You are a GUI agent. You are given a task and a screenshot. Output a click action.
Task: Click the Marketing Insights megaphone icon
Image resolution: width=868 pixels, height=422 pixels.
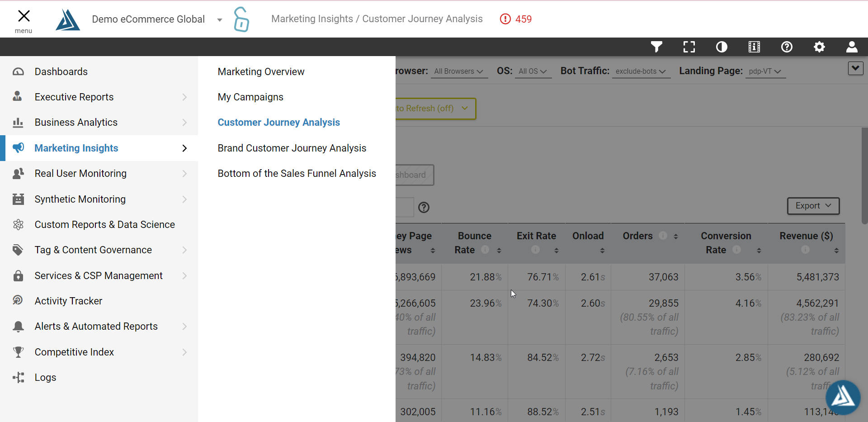pos(18,148)
